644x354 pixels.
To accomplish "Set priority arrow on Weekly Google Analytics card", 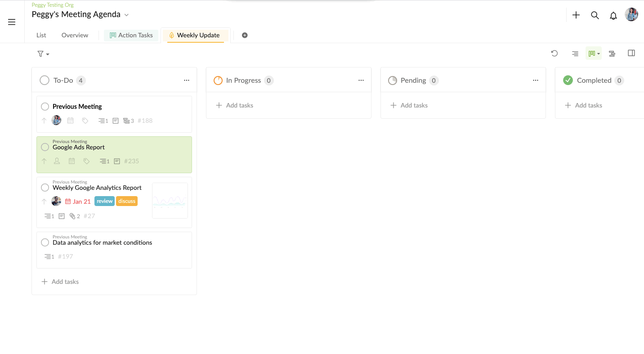I will pos(44,202).
